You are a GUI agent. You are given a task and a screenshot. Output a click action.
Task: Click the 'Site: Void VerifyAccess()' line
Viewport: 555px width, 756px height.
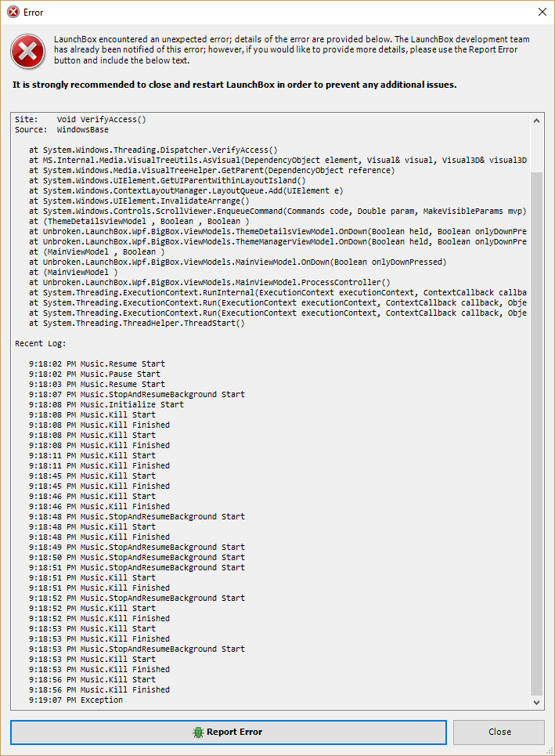pos(81,119)
